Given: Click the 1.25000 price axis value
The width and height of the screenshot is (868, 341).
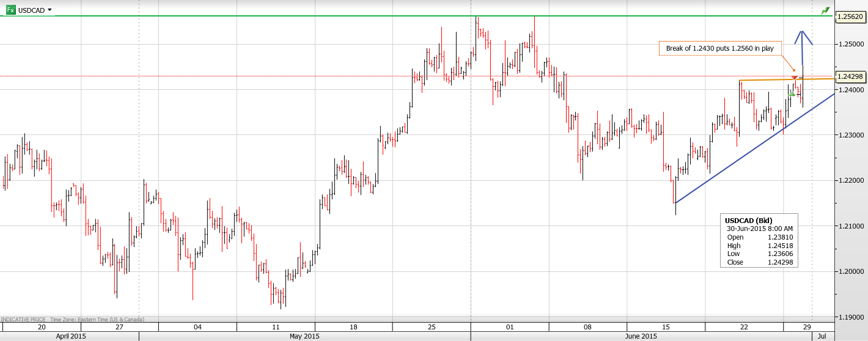Looking at the screenshot, I should coord(850,44).
